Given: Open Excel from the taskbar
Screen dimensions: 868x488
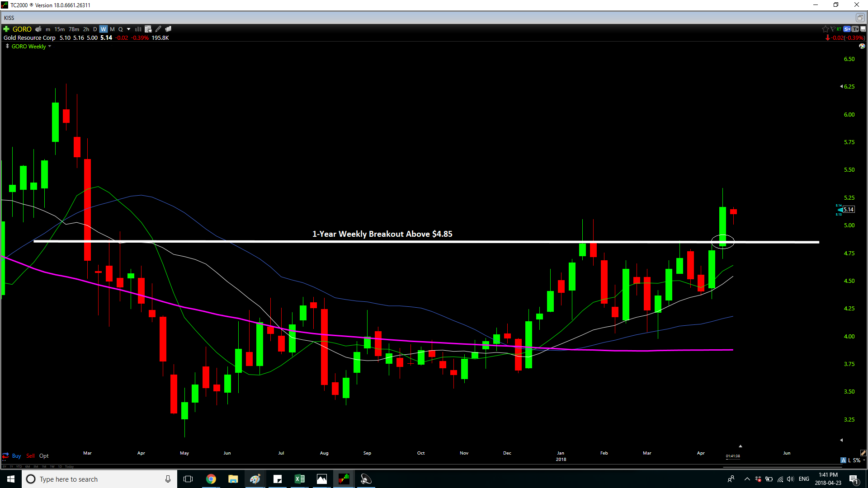Looking at the screenshot, I should coord(300,479).
